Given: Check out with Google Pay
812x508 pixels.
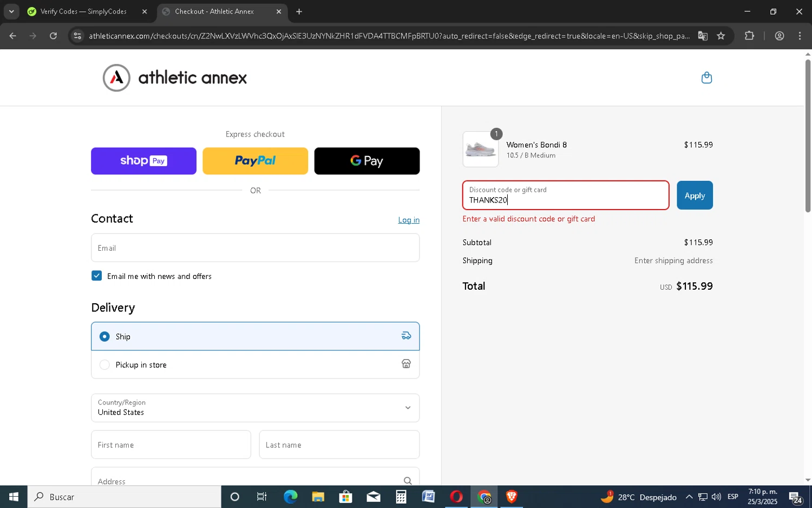Looking at the screenshot, I should click(x=367, y=161).
